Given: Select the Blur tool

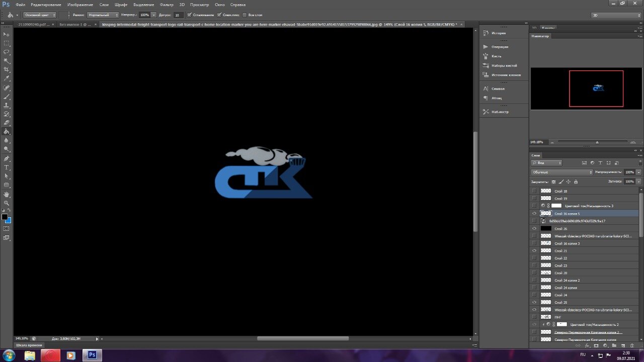Looking at the screenshot, I should tap(7, 140).
